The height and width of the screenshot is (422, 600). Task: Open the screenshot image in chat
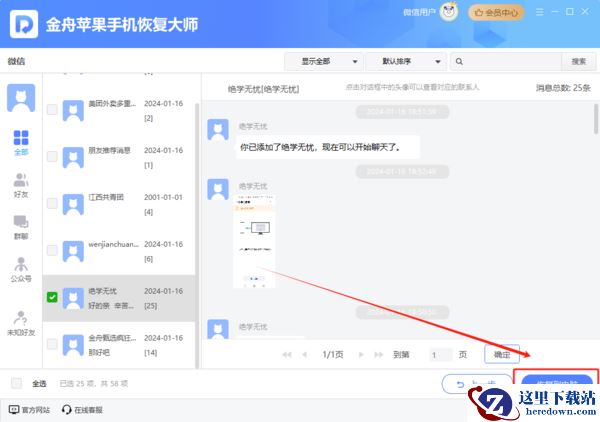pyautogui.click(x=254, y=241)
